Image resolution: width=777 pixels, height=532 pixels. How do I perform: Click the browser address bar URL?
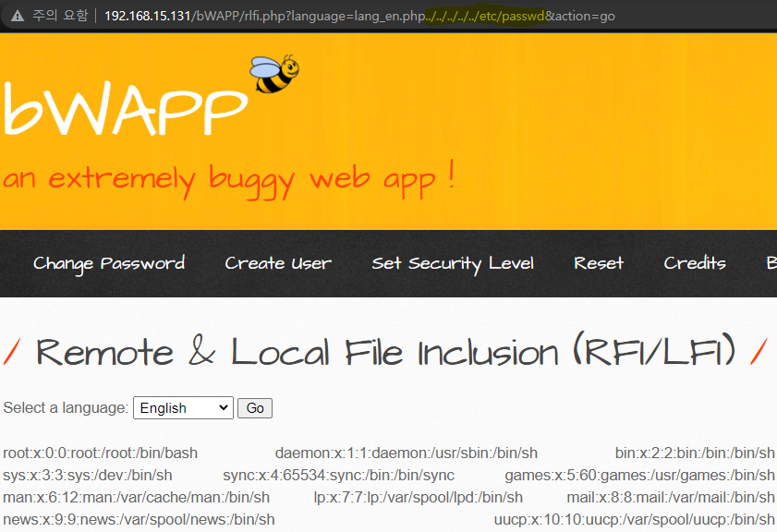pyautogui.click(x=359, y=16)
